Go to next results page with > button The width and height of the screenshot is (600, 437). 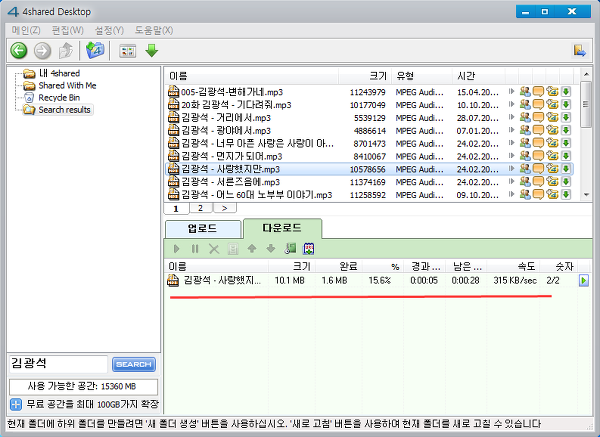(225, 208)
